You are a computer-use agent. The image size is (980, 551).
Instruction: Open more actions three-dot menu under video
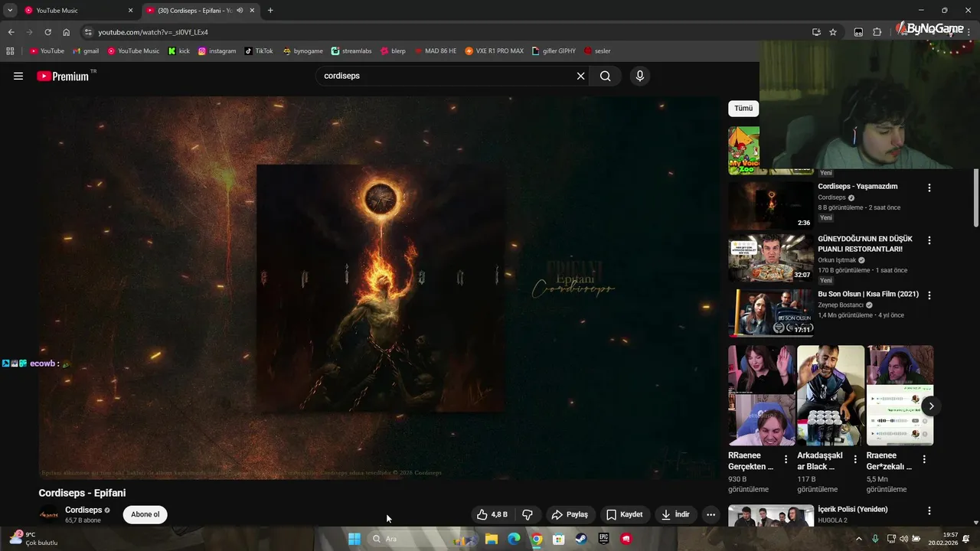coord(710,514)
